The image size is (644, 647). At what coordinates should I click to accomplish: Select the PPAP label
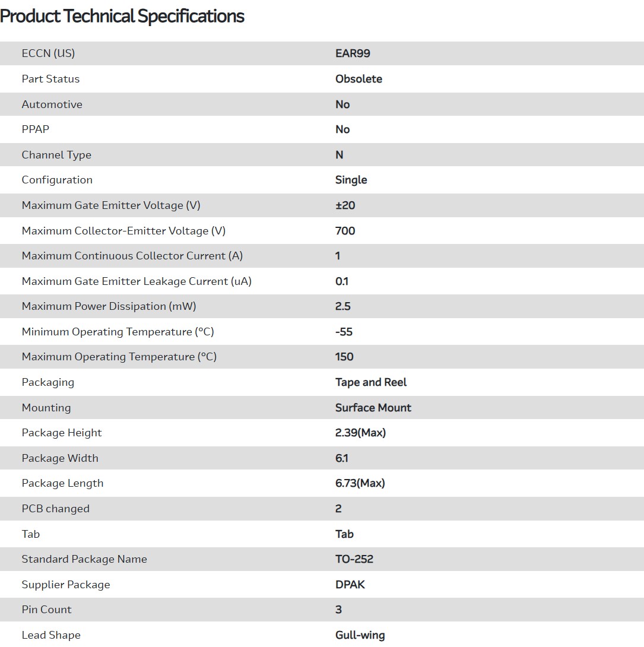point(36,129)
